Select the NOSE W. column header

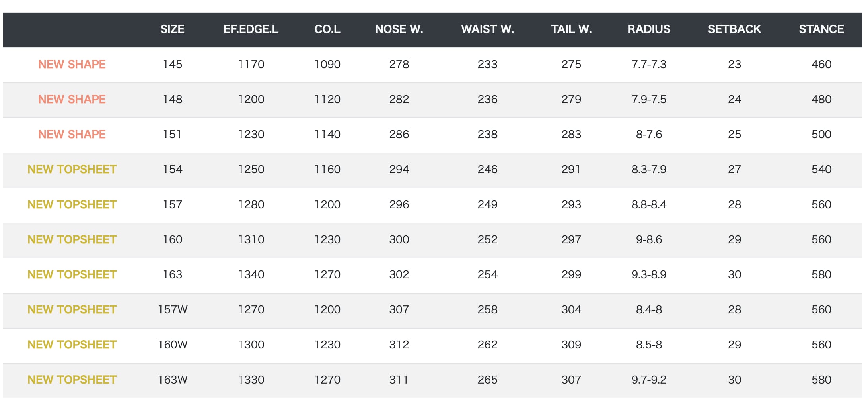tap(399, 29)
